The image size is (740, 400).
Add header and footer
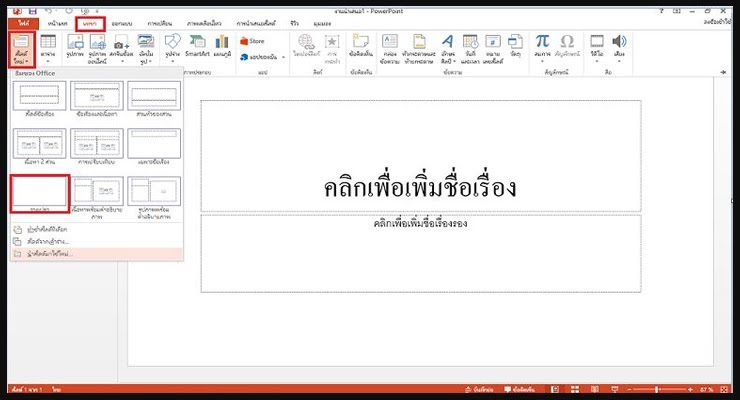(x=418, y=47)
